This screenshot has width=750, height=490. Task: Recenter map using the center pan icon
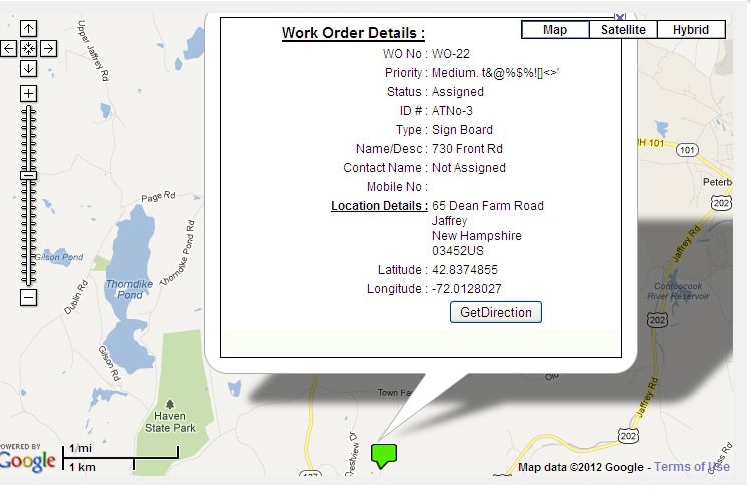(28, 48)
